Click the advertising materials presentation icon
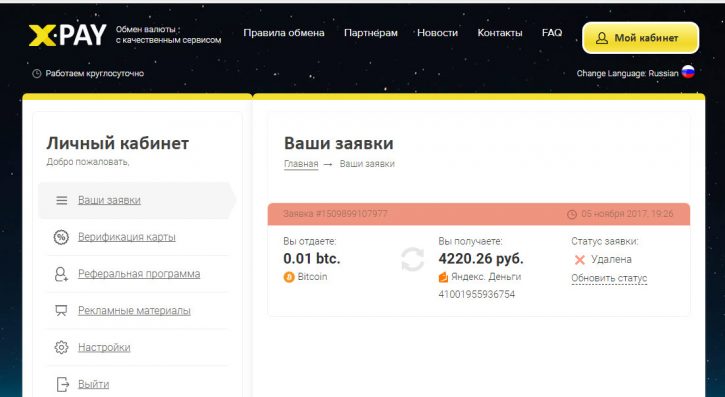 coord(61,311)
